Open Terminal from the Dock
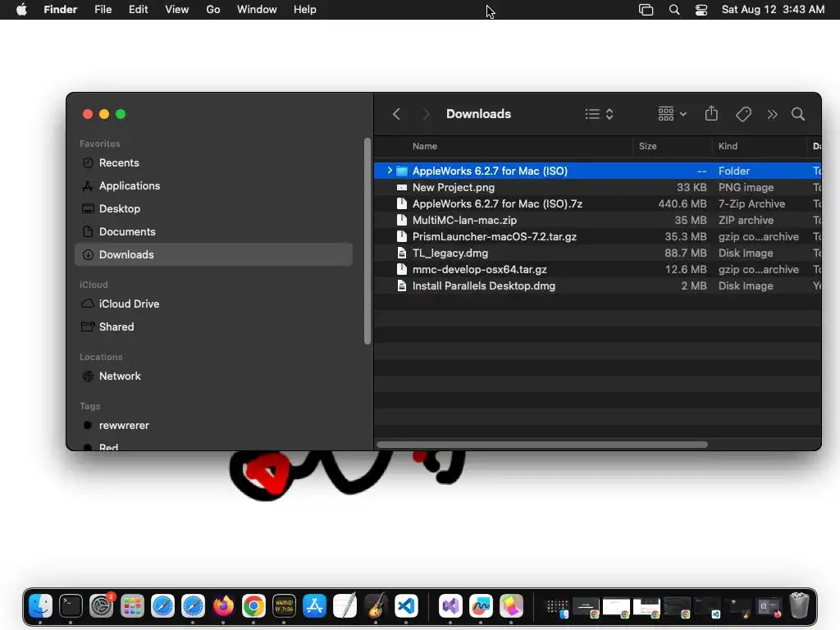The height and width of the screenshot is (630, 840). tap(71, 606)
